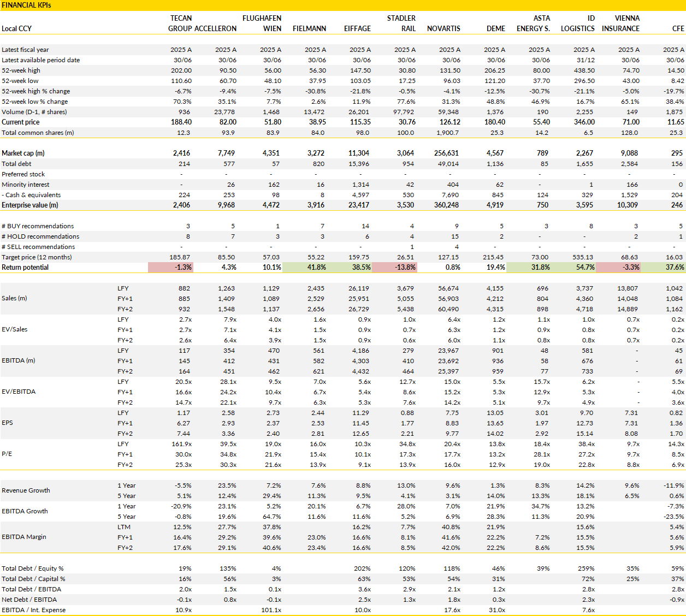The image size is (686, 616).
Task: Click Vienna Insurance's -3.3% return potential cell
Action: 618,268
